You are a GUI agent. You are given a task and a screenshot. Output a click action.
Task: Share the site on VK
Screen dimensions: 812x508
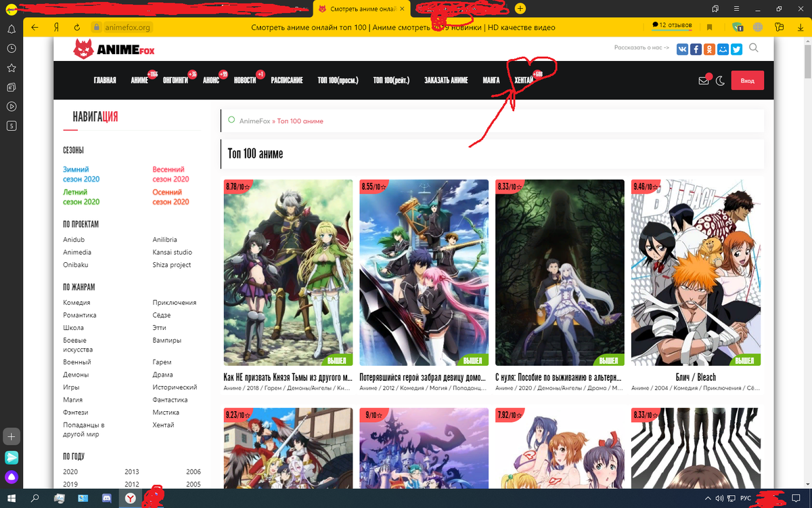[682, 49]
